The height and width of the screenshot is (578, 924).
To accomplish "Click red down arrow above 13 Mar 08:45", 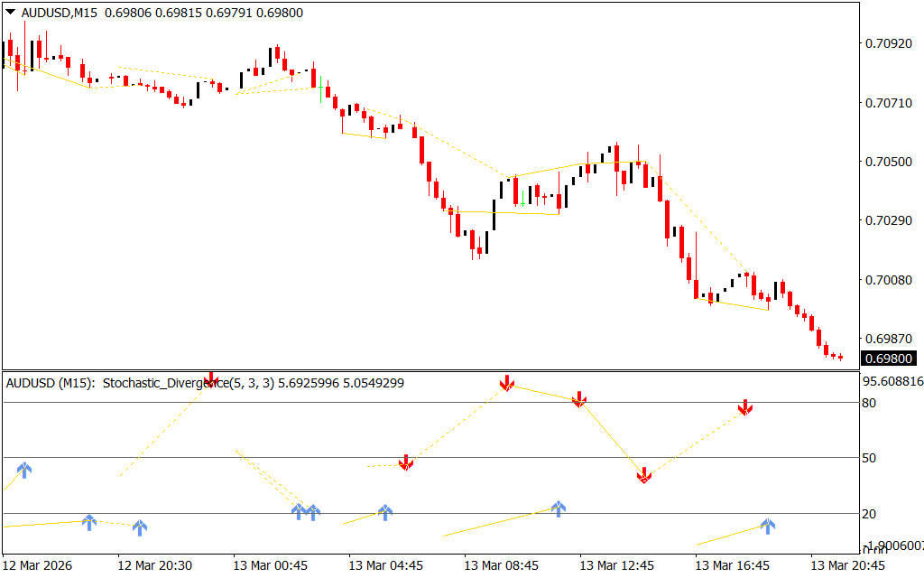I will [x=507, y=383].
